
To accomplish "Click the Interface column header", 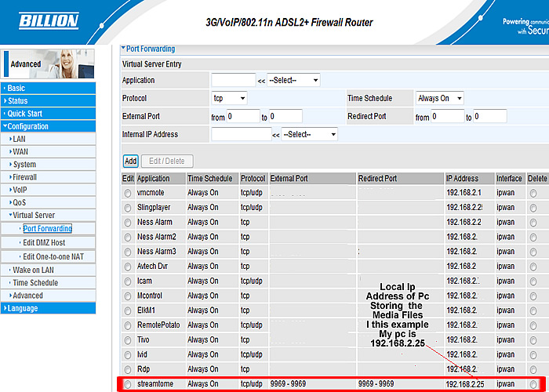I will click(x=509, y=179).
